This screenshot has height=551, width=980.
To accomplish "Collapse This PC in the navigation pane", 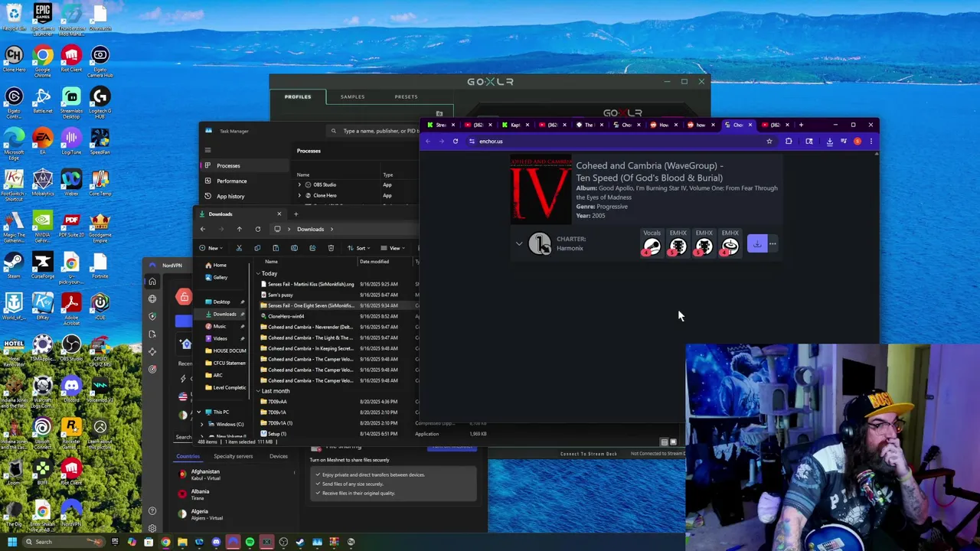I will [x=199, y=412].
